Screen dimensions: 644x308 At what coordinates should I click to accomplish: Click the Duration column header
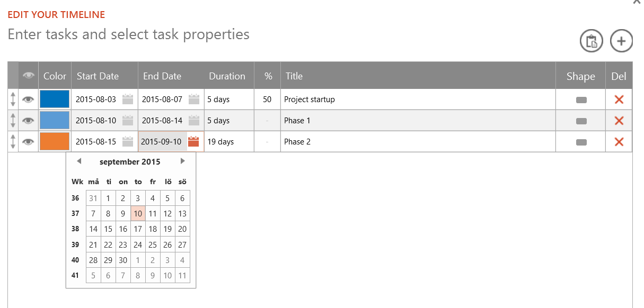[227, 76]
